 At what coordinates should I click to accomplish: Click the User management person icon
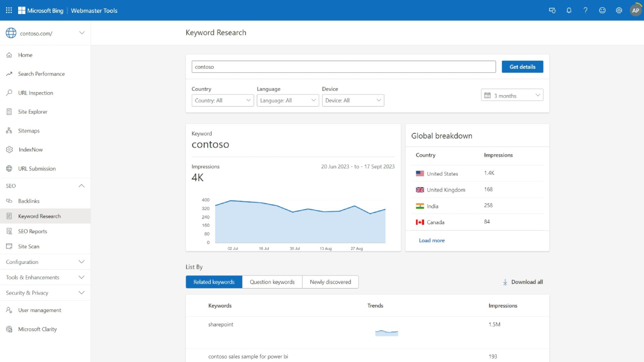(9, 310)
